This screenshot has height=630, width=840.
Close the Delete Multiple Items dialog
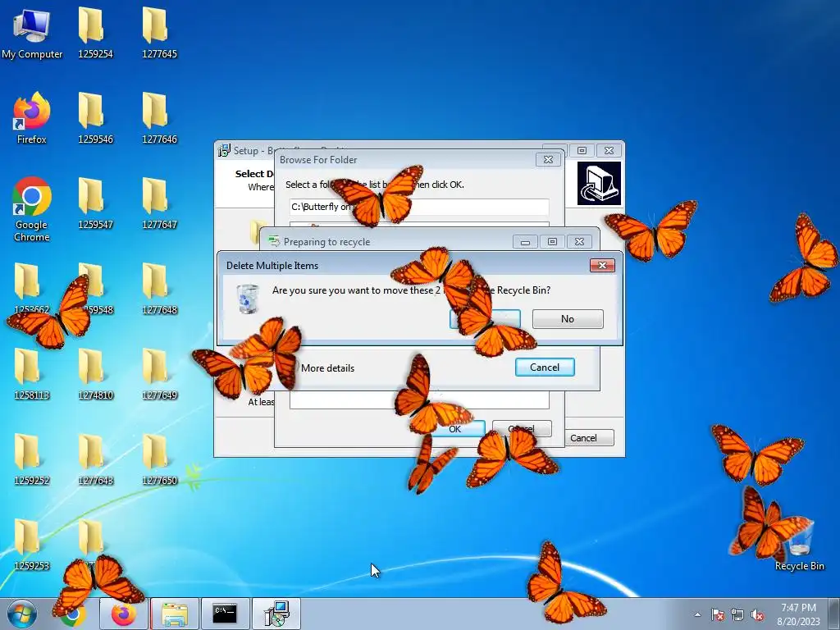[x=602, y=265]
